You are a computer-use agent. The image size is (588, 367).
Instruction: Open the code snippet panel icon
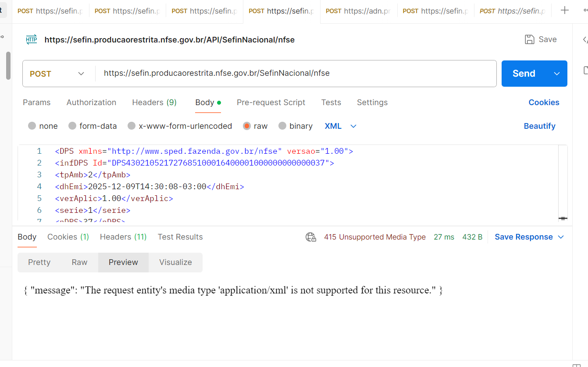(x=585, y=40)
